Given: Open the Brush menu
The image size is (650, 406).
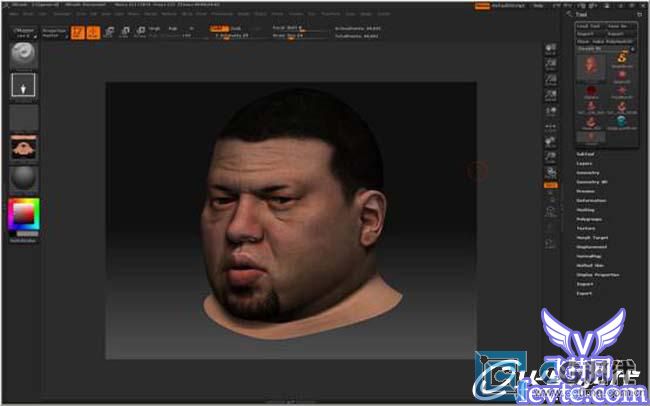Looking at the screenshot, I should [x=28, y=14].
